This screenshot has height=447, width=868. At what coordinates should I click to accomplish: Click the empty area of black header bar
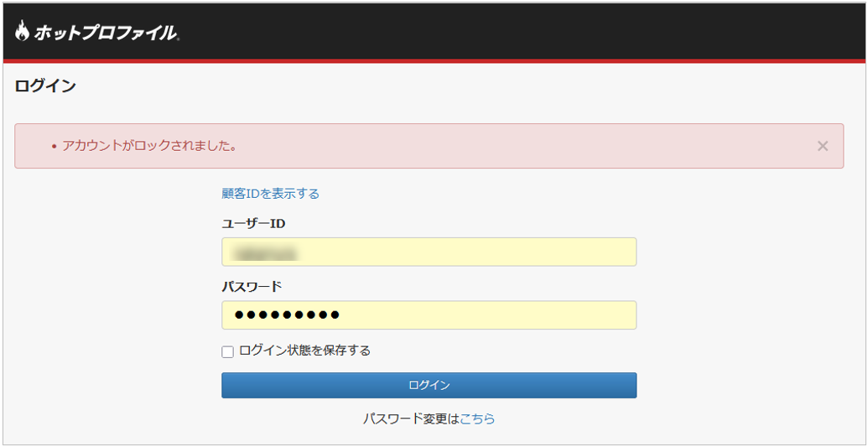coord(520,32)
